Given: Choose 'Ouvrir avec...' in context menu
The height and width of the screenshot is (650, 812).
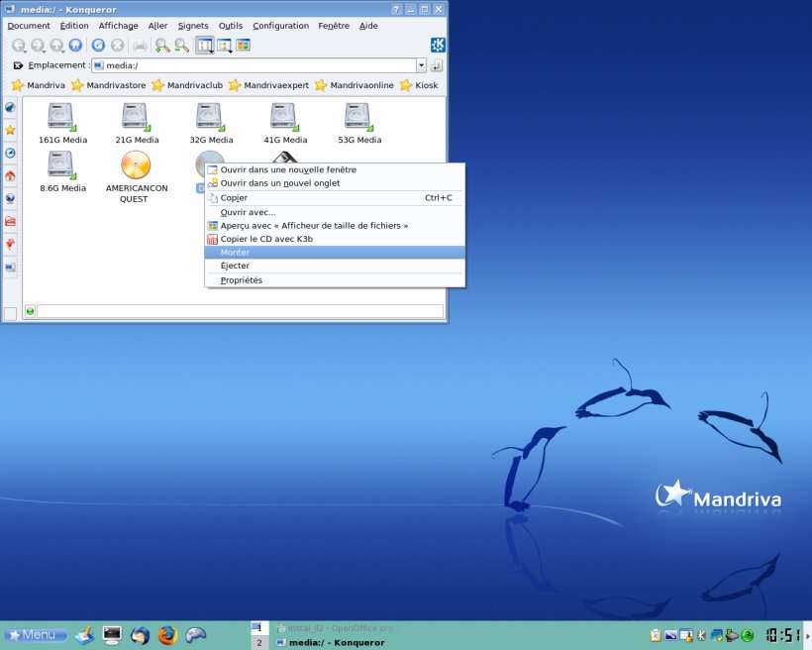Looking at the screenshot, I should (x=335, y=212).
